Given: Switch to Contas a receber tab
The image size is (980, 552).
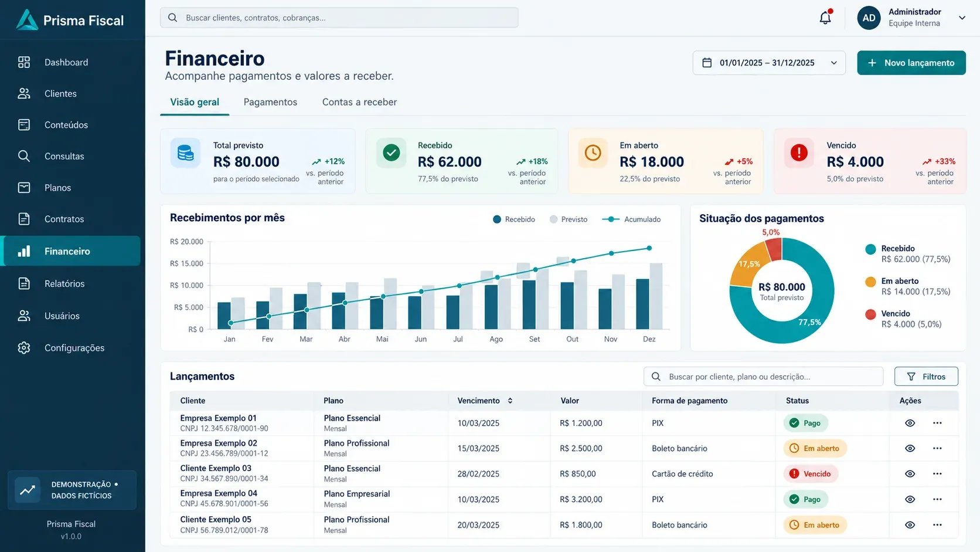Looking at the screenshot, I should pos(359,102).
